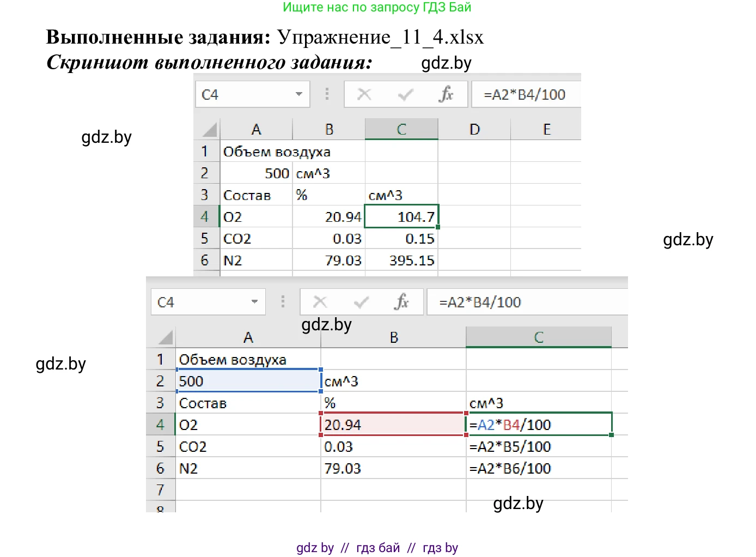This screenshot has height=557, width=756.
Task: Click the Cancel (X) icon in bottom formula bar
Action: pos(320,301)
